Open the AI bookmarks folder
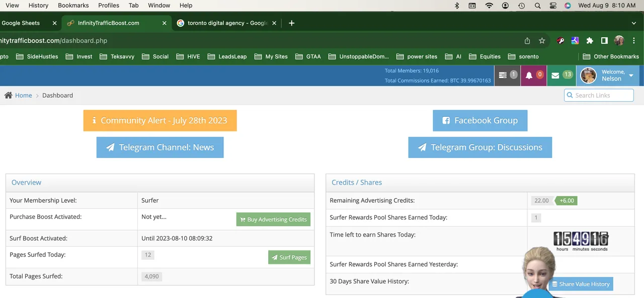Viewport: 644px width, 298px height. click(453, 56)
